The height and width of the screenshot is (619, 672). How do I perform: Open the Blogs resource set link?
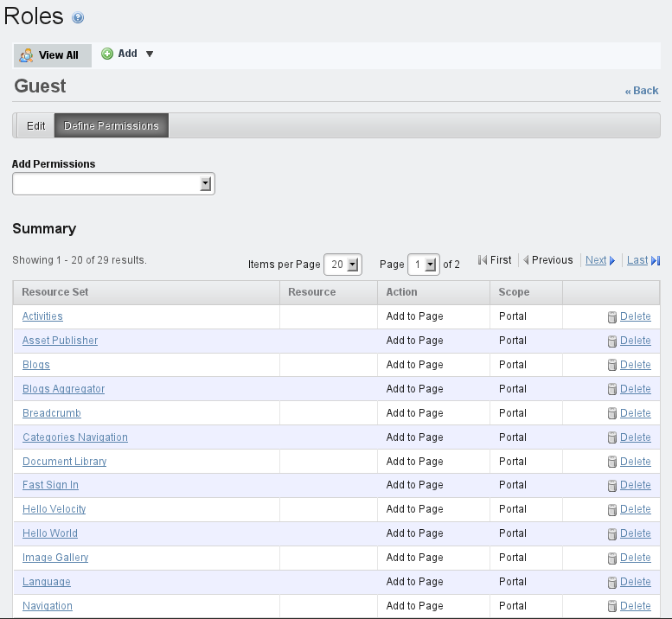[x=36, y=365]
